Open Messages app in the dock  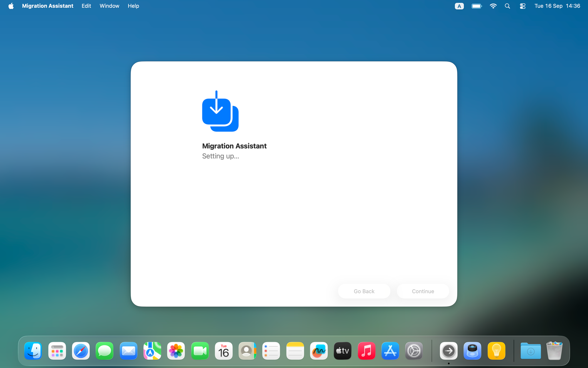tap(105, 351)
